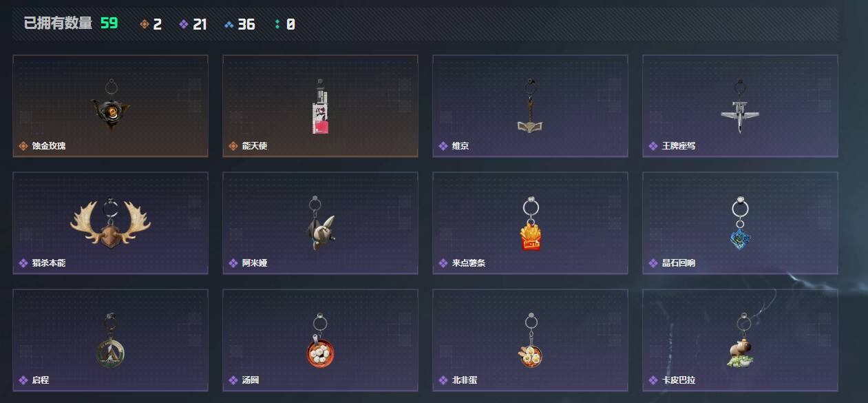
Task: Click the 启程 medallion keychain icon
Action: coord(110,340)
